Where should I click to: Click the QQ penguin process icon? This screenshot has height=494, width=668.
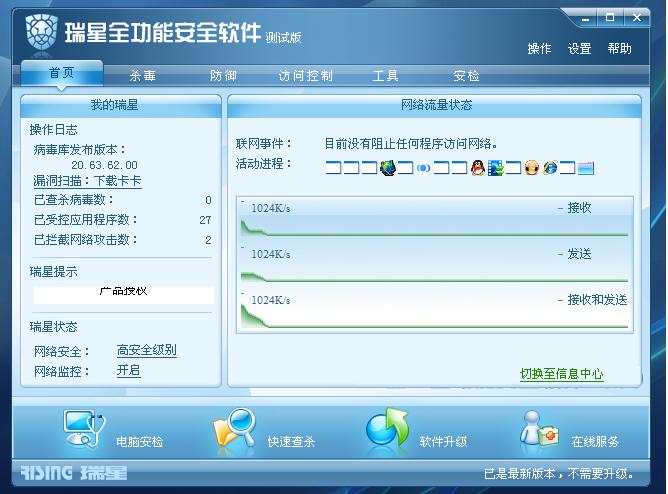(478, 168)
